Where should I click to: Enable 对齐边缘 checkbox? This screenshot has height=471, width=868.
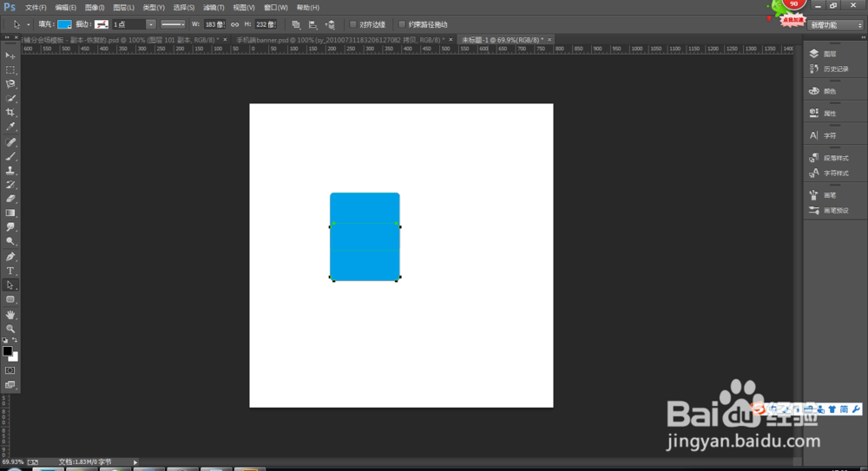(x=352, y=24)
